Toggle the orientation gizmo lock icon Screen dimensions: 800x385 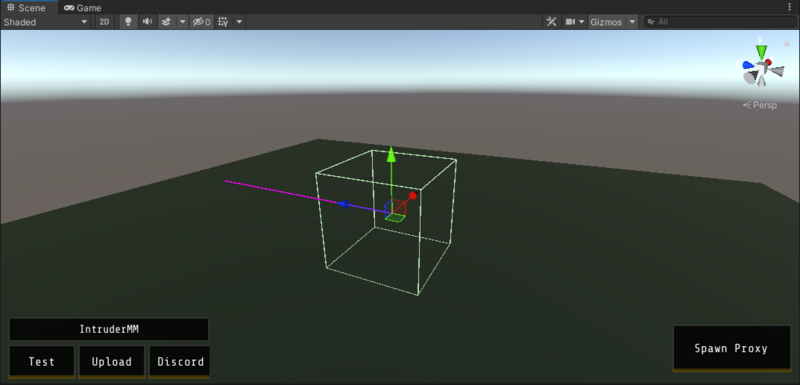787,43
